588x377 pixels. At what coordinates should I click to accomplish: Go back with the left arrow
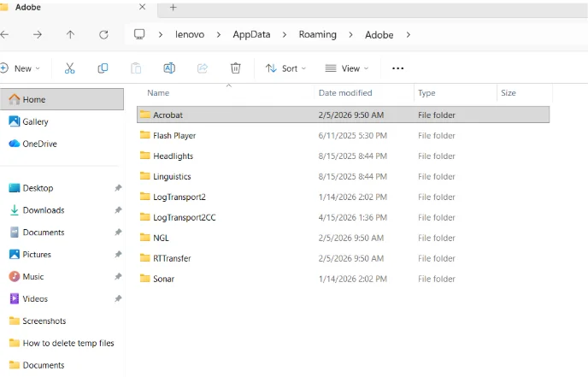[4, 35]
